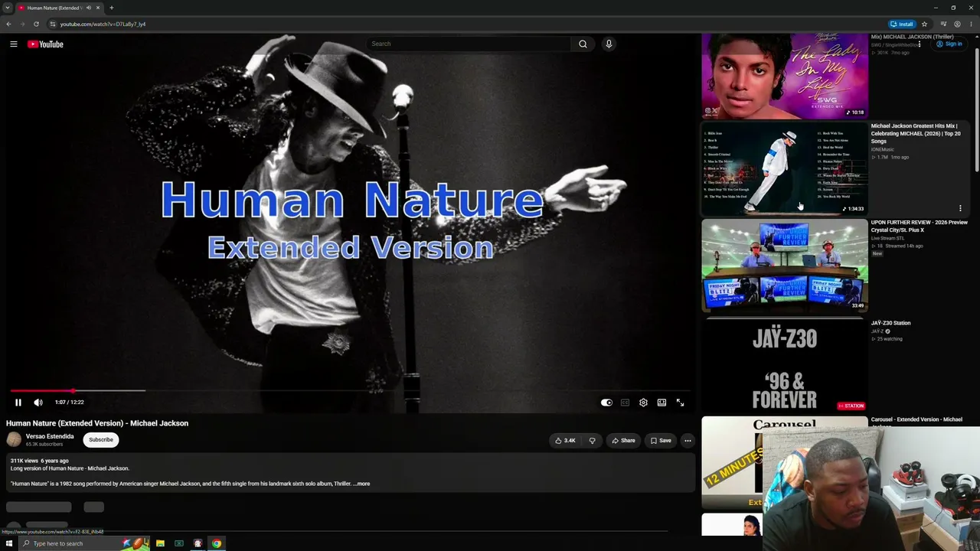This screenshot has width=980, height=551.
Task: Click the taskbar search box
Action: [x=84, y=543]
